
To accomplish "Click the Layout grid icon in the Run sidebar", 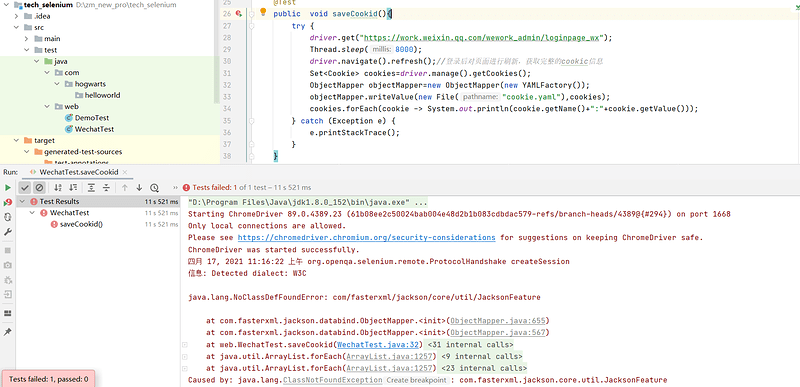I will click(8, 313).
